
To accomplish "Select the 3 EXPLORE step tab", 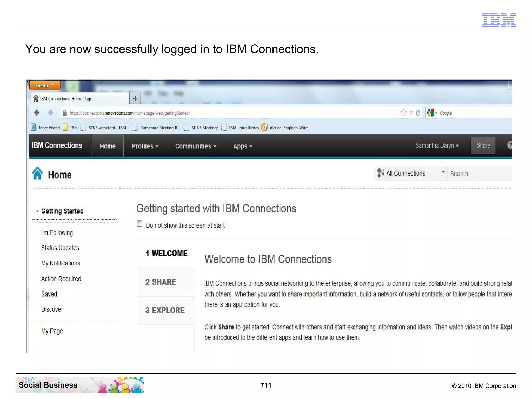I will (x=166, y=310).
